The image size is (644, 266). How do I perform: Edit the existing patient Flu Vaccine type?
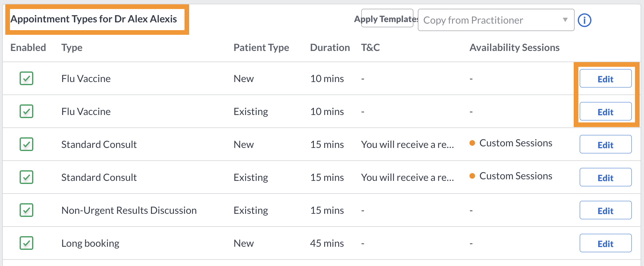[605, 112]
